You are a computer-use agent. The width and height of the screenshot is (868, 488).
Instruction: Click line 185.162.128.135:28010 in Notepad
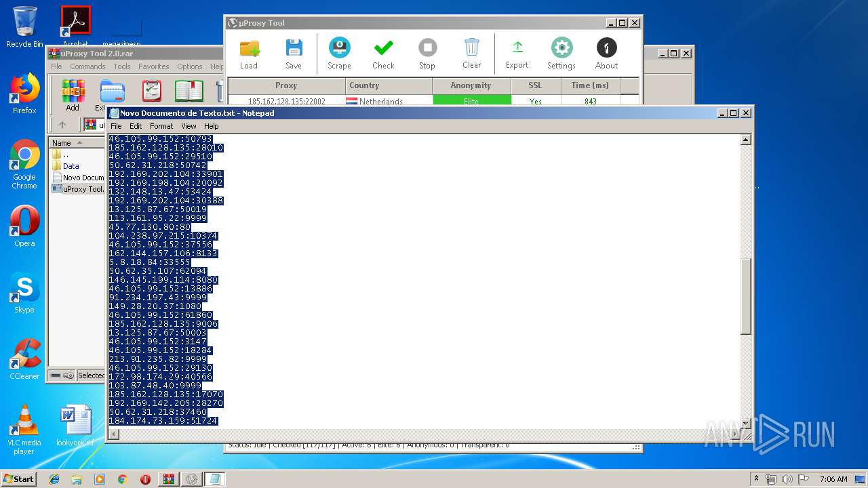[166, 148]
